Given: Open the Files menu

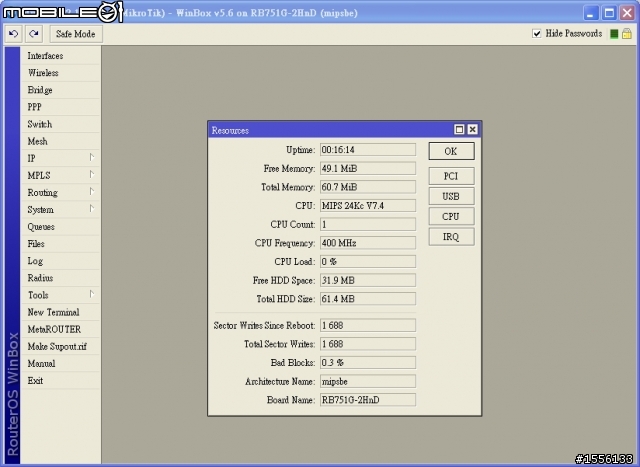Looking at the screenshot, I should [60, 244].
